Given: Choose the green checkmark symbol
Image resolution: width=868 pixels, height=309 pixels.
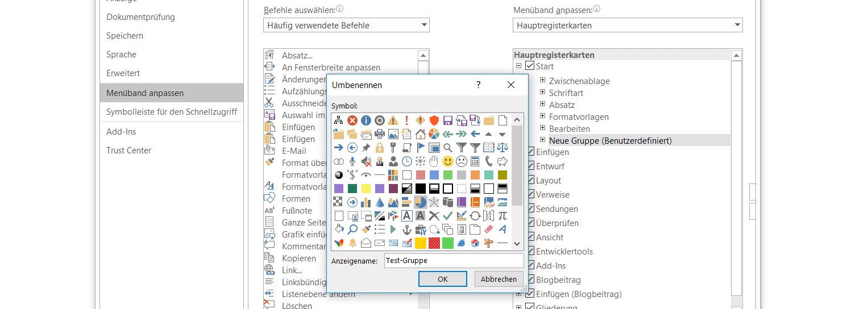Looking at the screenshot, I should 448,216.
